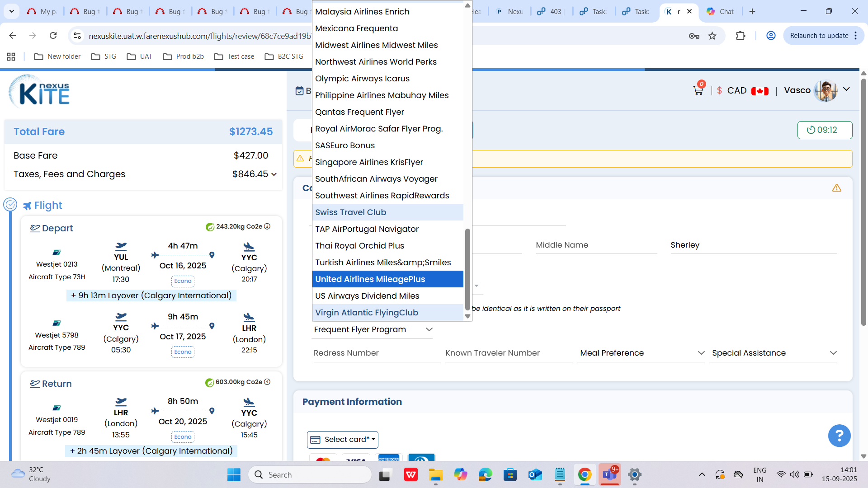Image resolution: width=868 pixels, height=488 pixels.
Task: Open Chrome three-dot menu
Action: point(856,36)
